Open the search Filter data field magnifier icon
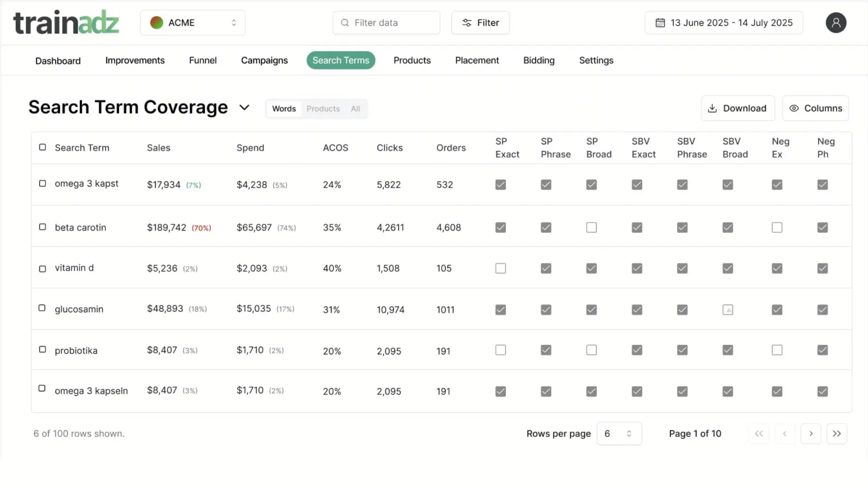Screen dimensions: 868x488 tap(345, 23)
